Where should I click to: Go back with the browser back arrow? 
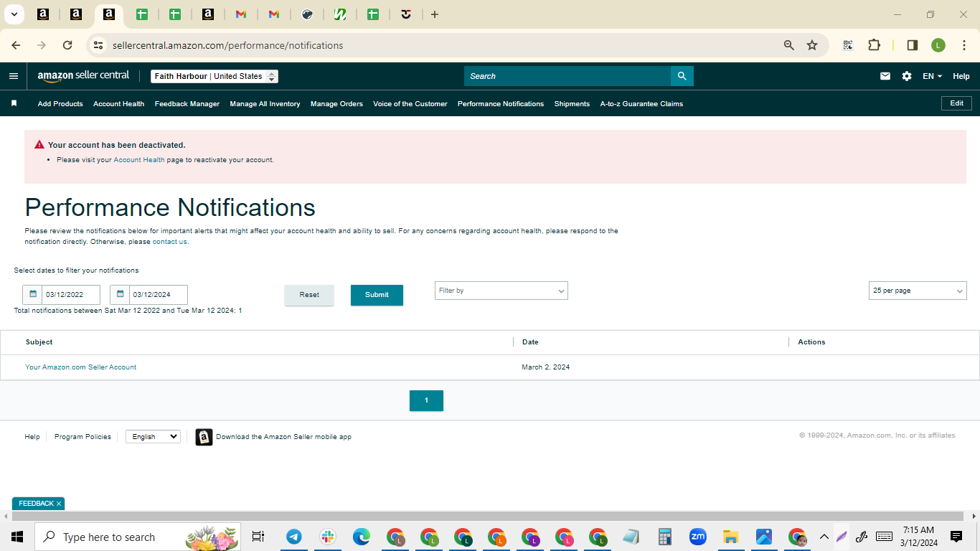point(16,45)
